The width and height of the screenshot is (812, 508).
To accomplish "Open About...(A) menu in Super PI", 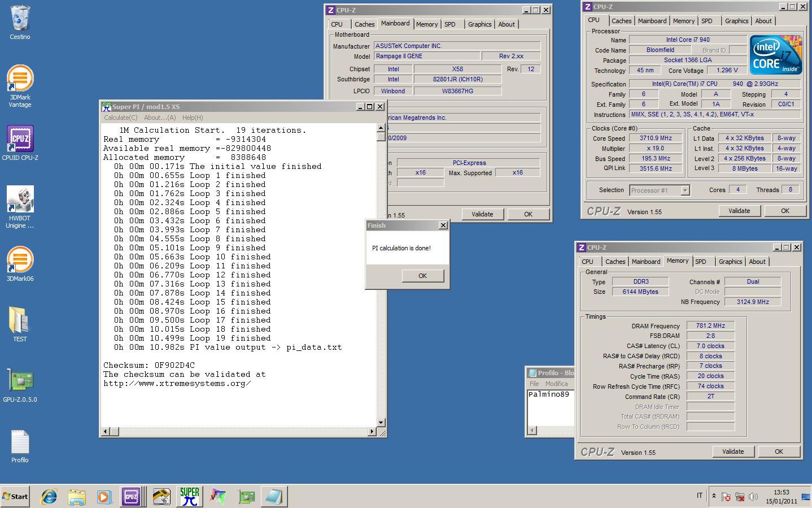I will click(x=160, y=118).
